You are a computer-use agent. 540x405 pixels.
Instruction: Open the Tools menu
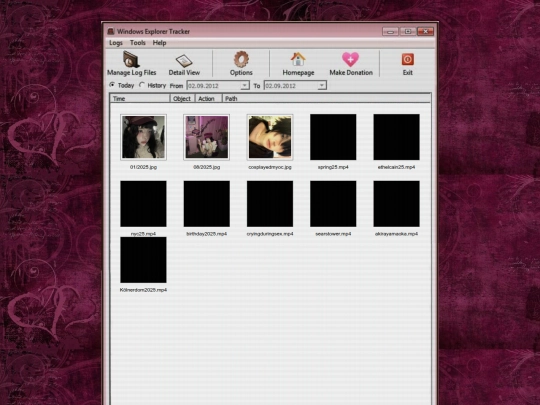pos(137,43)
